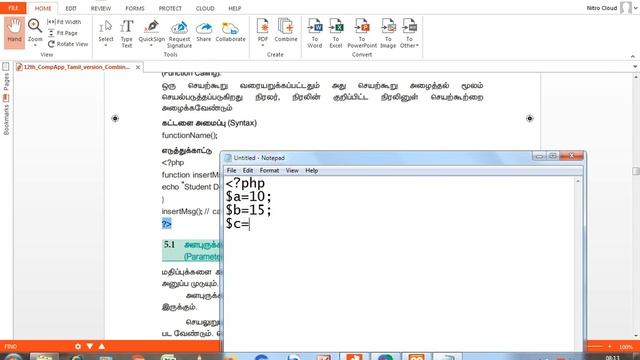Select the Hand tool in the ribbon

[14, 32]
